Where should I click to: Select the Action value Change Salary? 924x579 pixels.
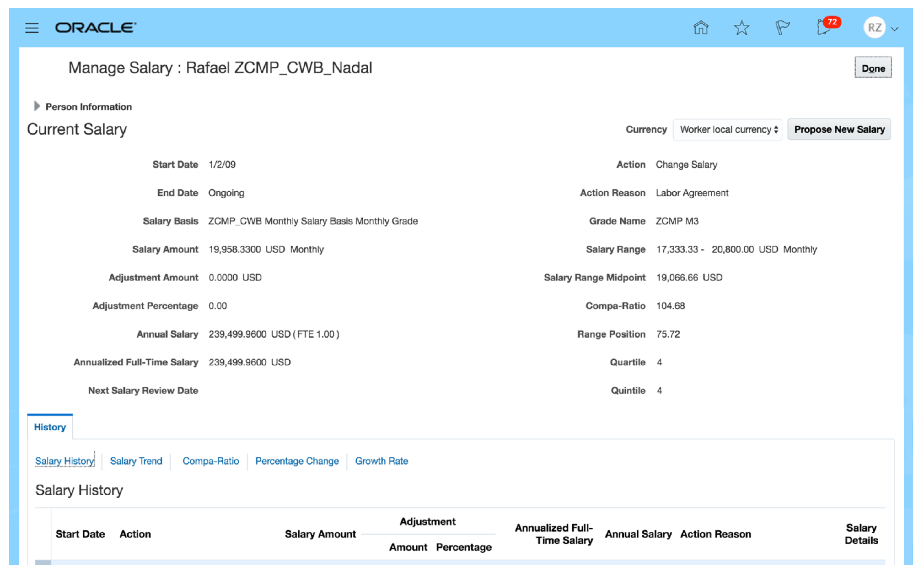tap(686, 164)
